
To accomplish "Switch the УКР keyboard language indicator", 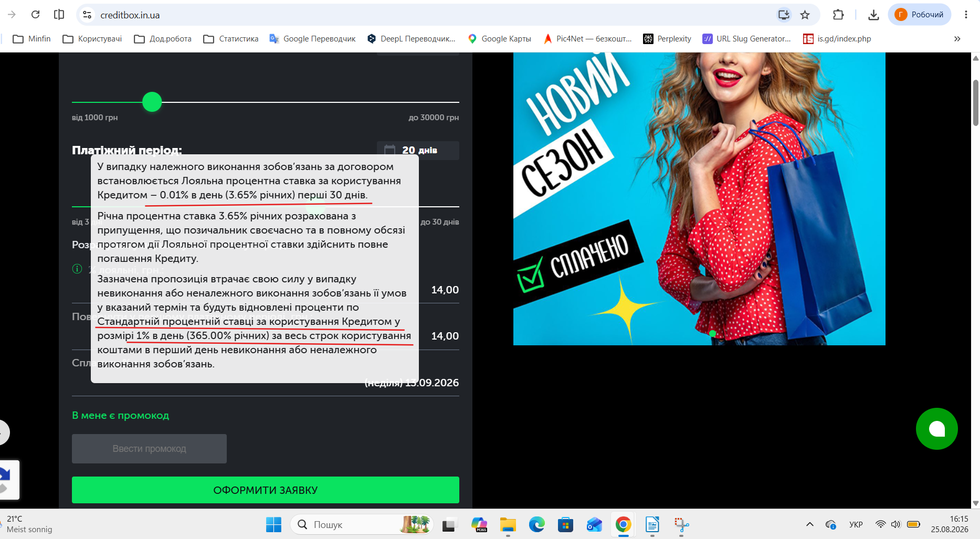I will (856, 524).
